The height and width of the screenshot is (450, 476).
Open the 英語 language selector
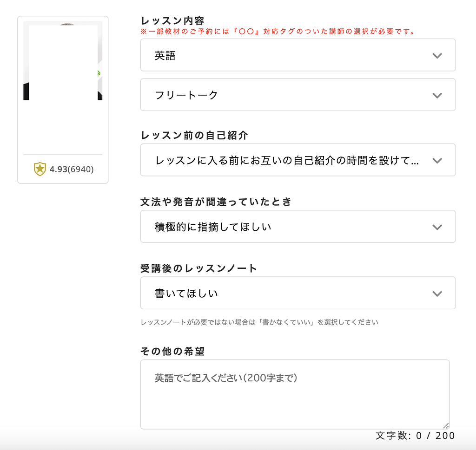297,55
